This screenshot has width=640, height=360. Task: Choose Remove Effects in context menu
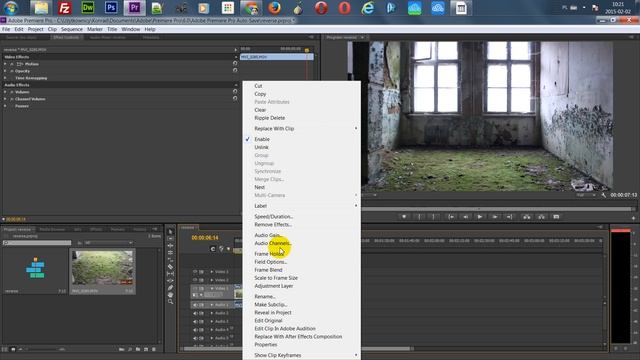[x=302, y=225]
